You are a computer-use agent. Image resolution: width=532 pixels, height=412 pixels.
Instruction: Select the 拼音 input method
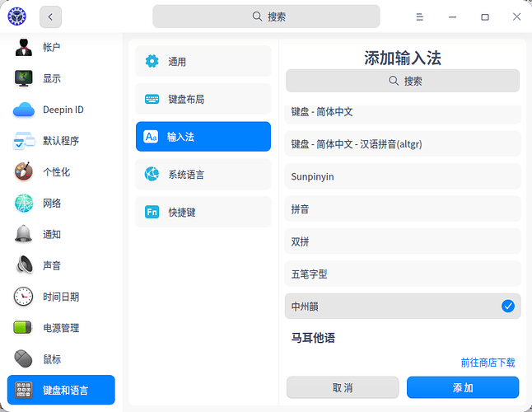click(403, 208)
